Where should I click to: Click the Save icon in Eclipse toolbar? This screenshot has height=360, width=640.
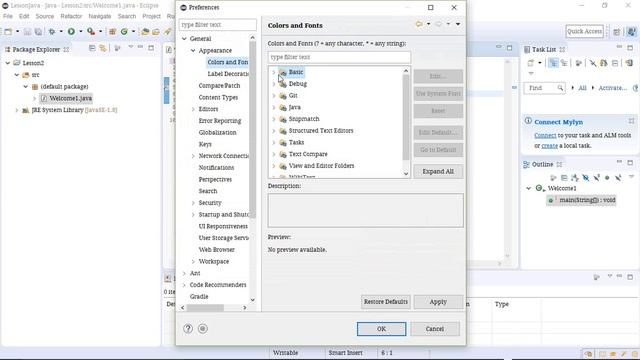[27, 31]
